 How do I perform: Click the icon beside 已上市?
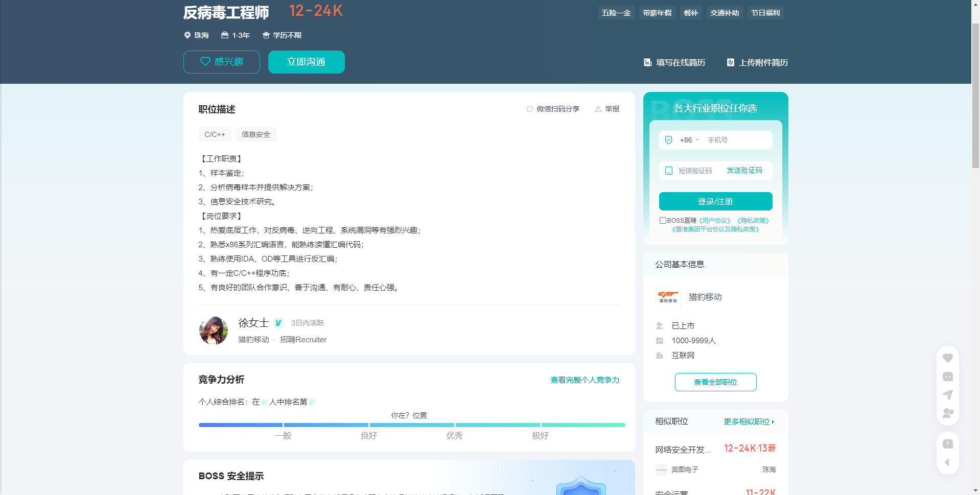click(660, 326)
